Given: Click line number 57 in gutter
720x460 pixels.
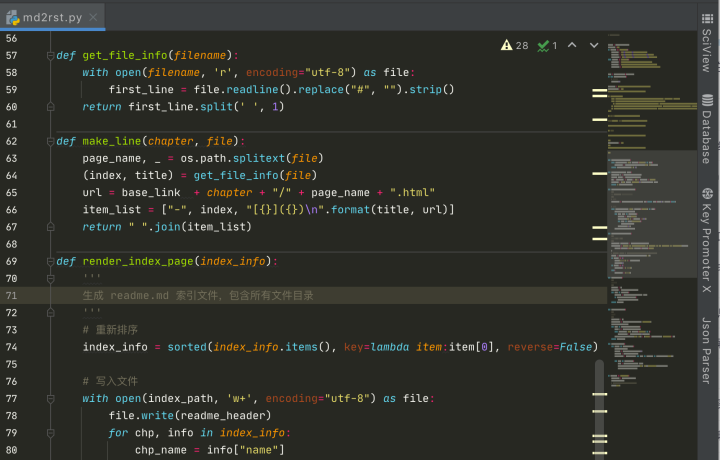Looking at the screenshot, I should coord(11,56).
